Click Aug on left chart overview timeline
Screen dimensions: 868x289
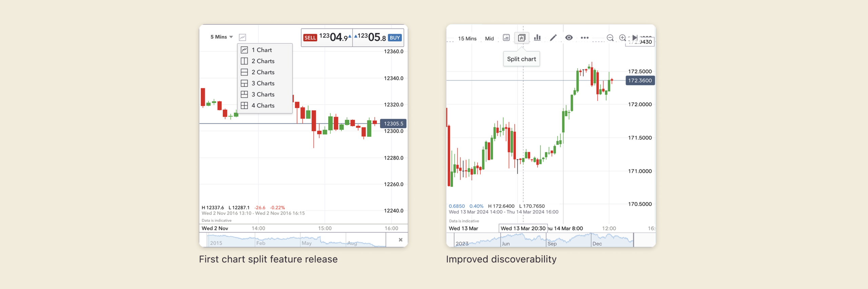(x=352, y=243)
